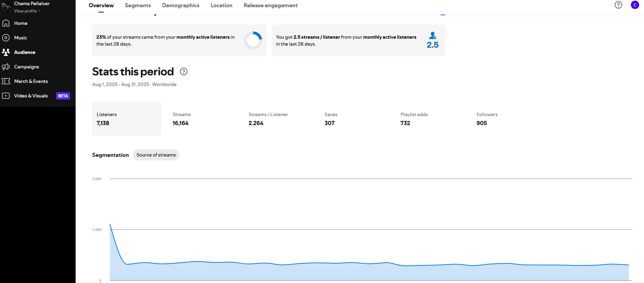
Task: Open the Location tab
Action: coord(221,6)
